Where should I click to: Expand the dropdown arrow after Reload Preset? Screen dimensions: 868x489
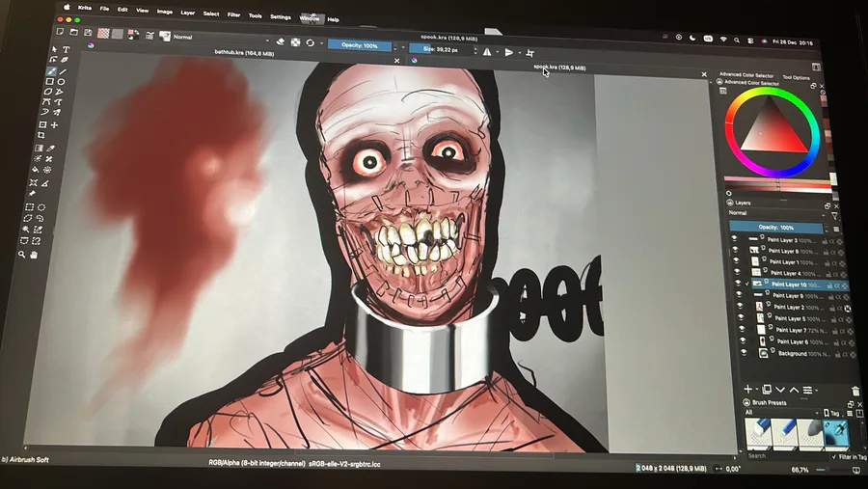321,43
